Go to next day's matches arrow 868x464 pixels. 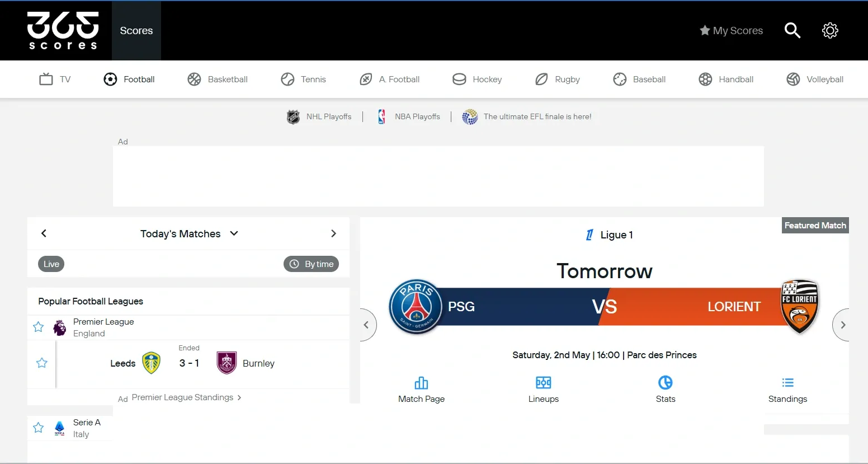pos(333,233)
